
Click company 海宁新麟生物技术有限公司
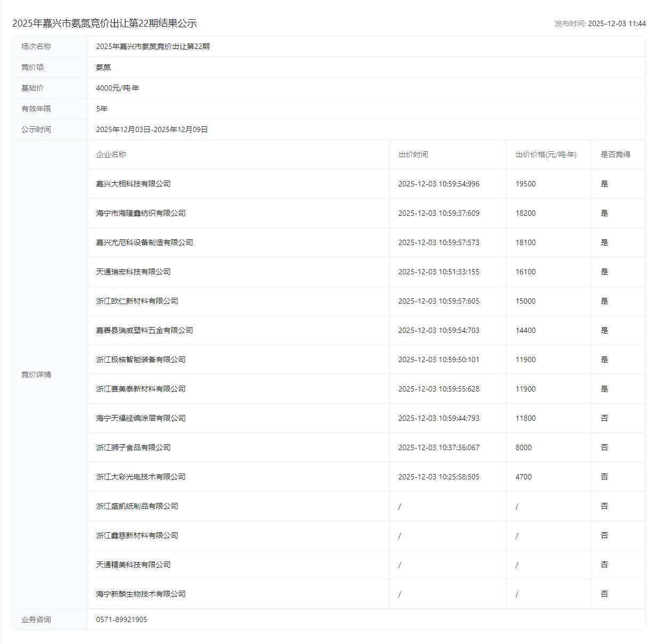tap(141, 594)
